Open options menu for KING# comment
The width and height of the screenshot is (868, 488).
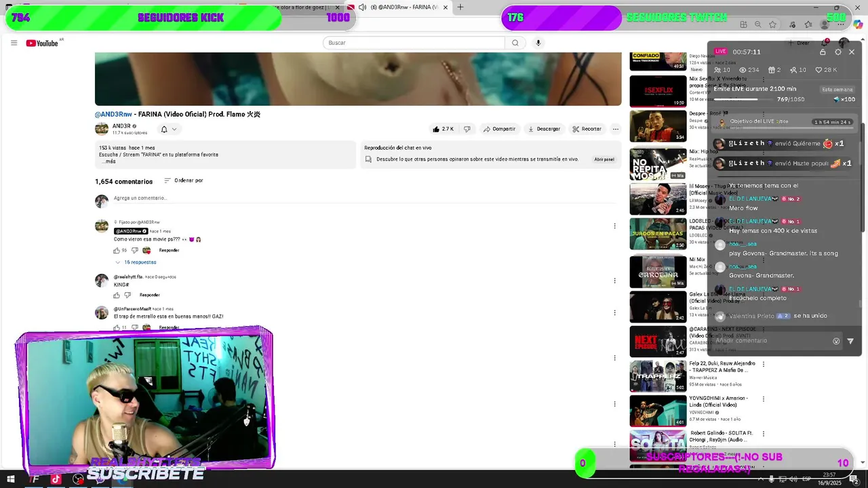tap(615, 281)
